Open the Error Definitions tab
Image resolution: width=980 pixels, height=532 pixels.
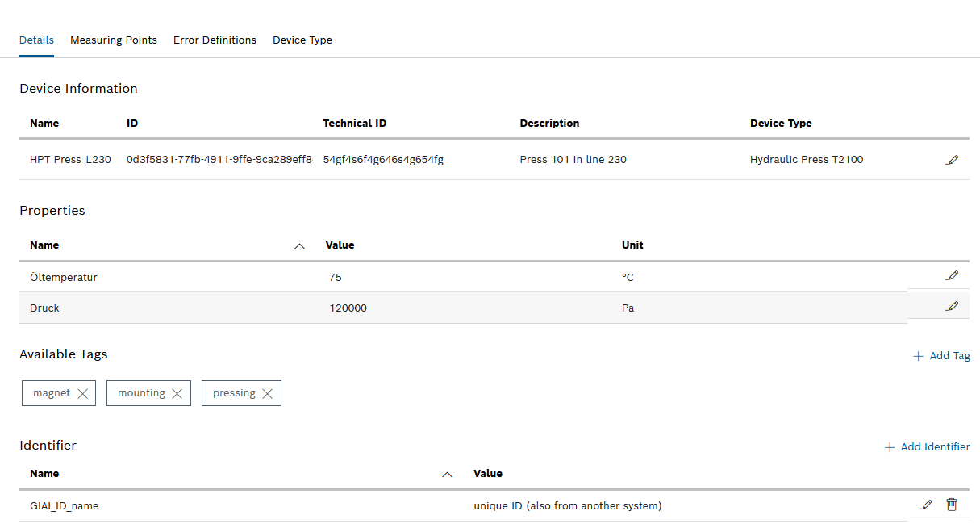click(x=215, y=40)
